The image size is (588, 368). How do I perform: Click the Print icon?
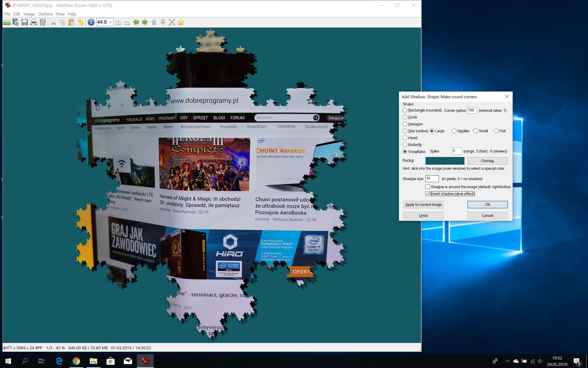pyautogui.click(x=34, y=22)
